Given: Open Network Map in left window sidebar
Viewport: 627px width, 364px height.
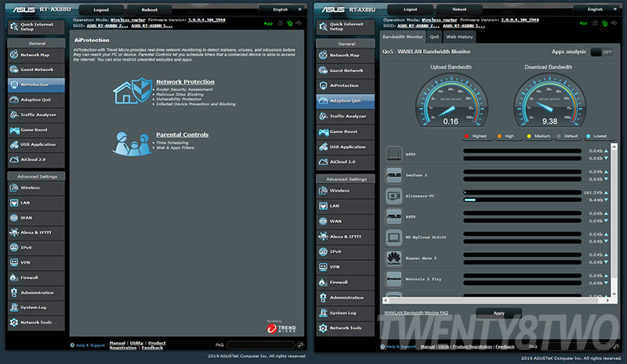Looking at the screenshot, I should pyautogui.click(x=36, y=55).
